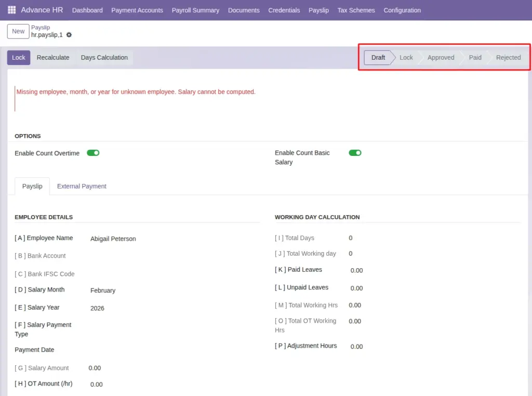Click the Advance HR app title
This screenshot has width=532, height=396.
point(42,10)
